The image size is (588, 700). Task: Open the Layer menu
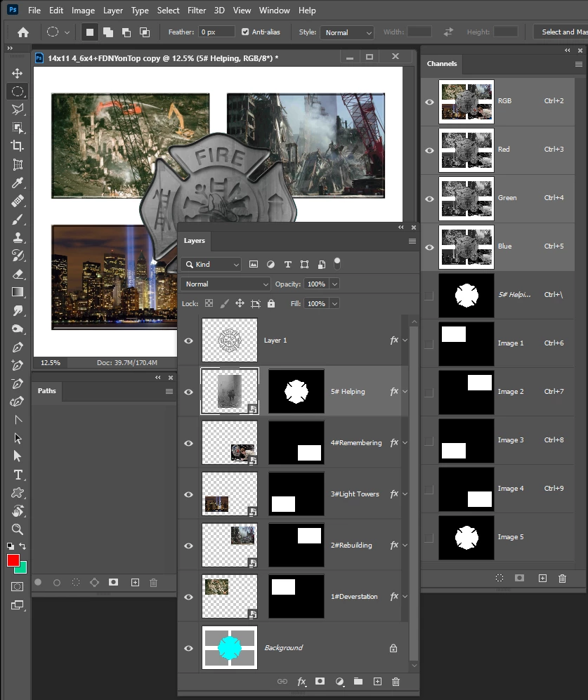click(113, 11)
